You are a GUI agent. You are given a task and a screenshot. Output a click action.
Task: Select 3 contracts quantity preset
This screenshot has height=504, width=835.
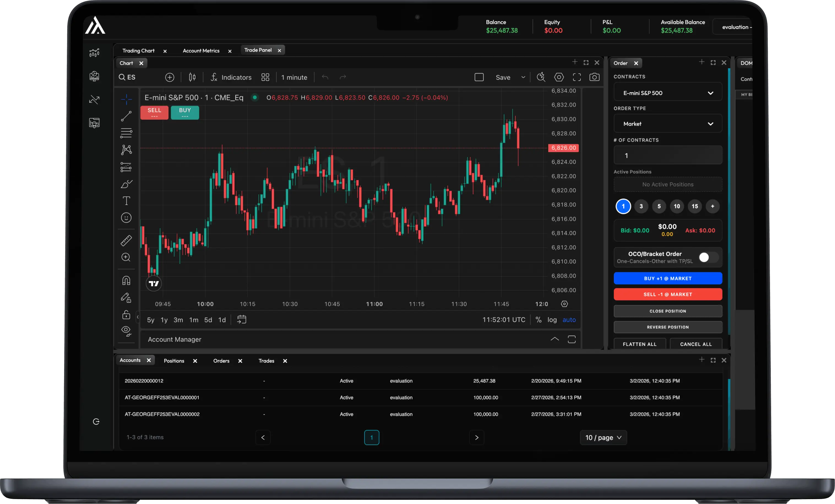coord(641,206)
